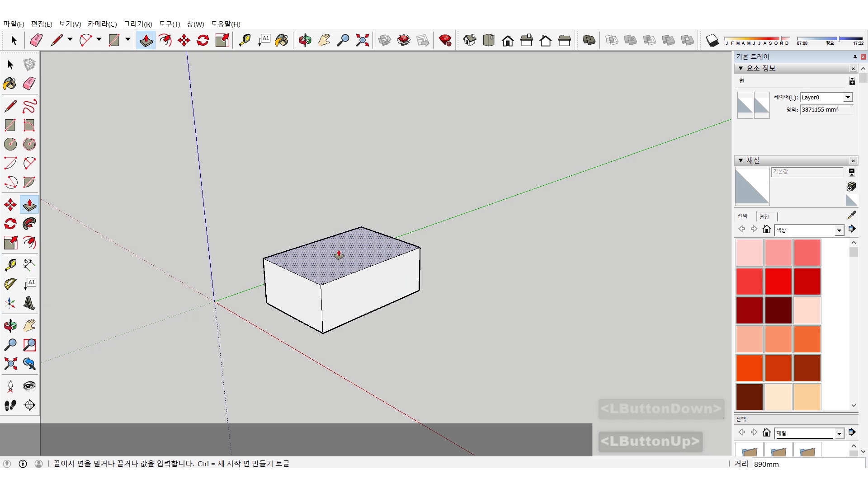Screen dimensions: 868x488
Task: Pick the bright red color swatch
Action: coord(778,281)
